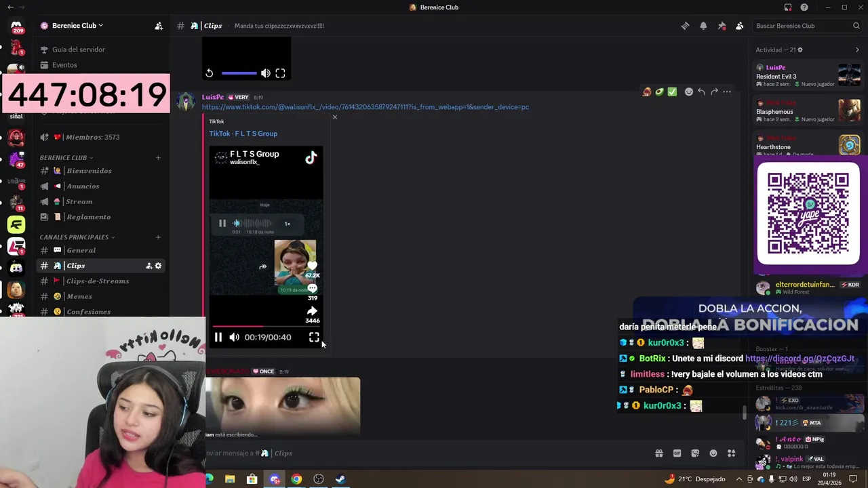
Task: Select Anuncios channel
Action: coord(100,186)
